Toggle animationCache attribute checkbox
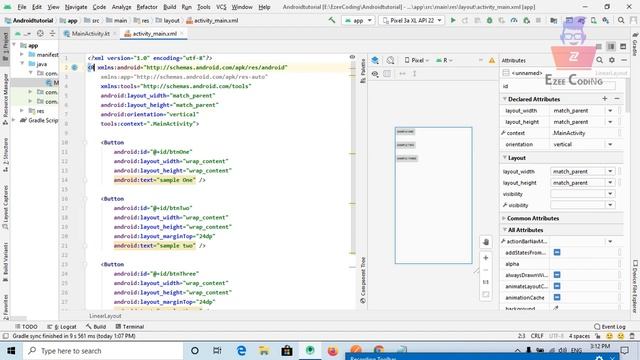Screen dimensions: 640x360 tap(557, 298)
